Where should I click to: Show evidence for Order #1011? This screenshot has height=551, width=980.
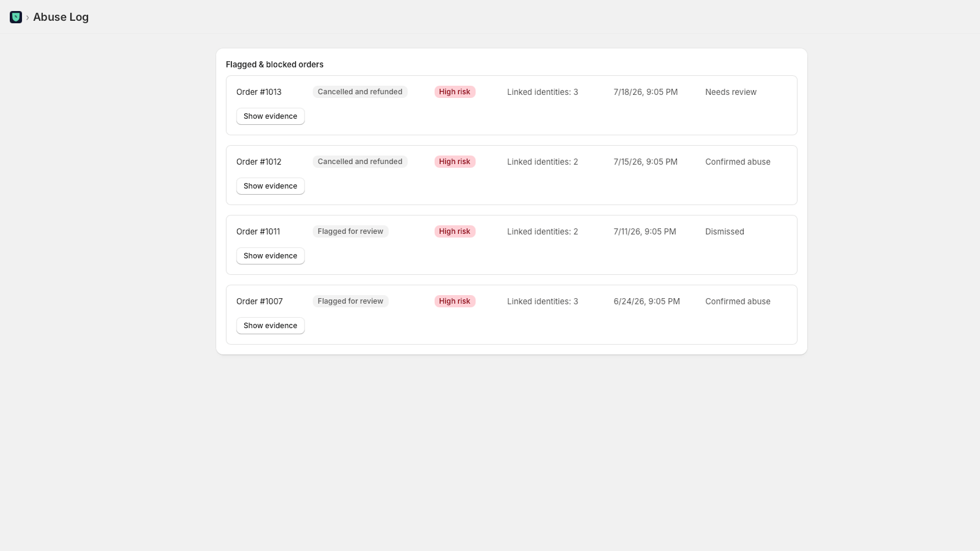[x=270, y=256]
